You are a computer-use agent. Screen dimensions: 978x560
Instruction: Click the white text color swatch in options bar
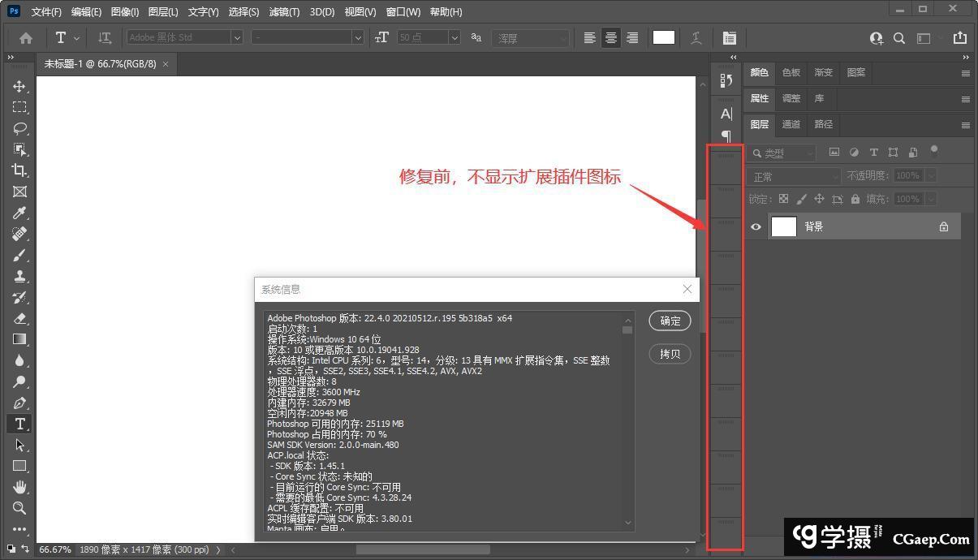663,37
